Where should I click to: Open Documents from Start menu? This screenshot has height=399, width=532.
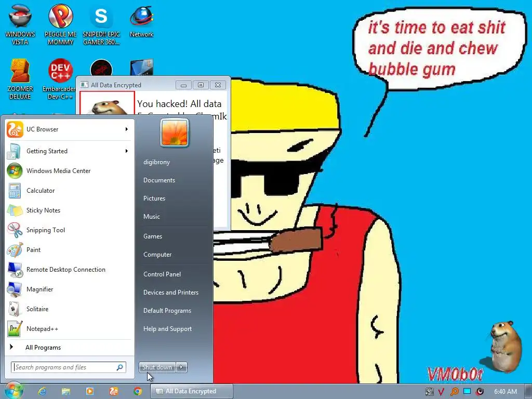(159, 180)
